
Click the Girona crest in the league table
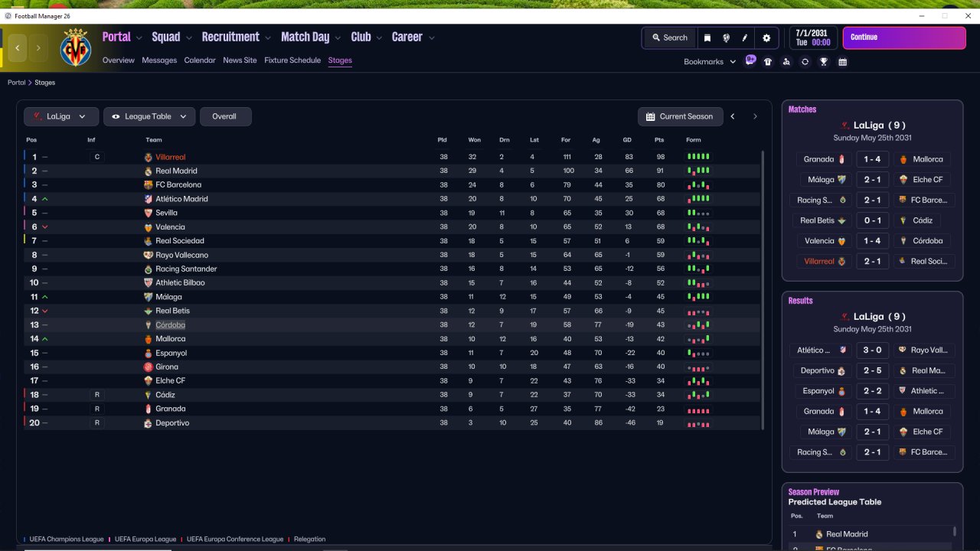point(149,367)
